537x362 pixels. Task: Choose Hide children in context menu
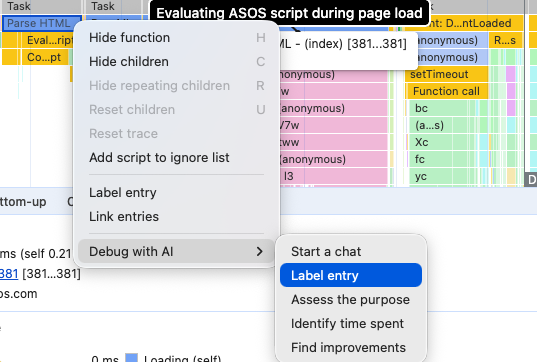[176, 62]
